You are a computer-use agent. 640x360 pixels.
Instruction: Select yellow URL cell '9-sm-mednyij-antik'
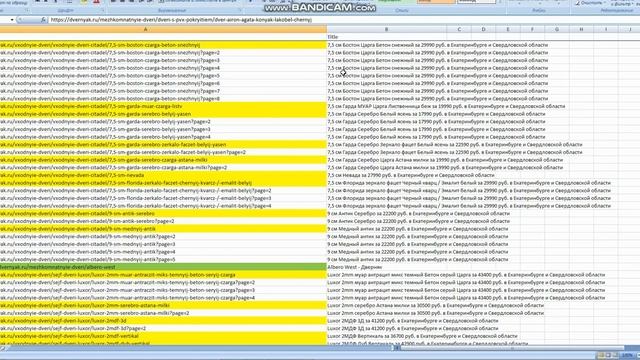163,229
